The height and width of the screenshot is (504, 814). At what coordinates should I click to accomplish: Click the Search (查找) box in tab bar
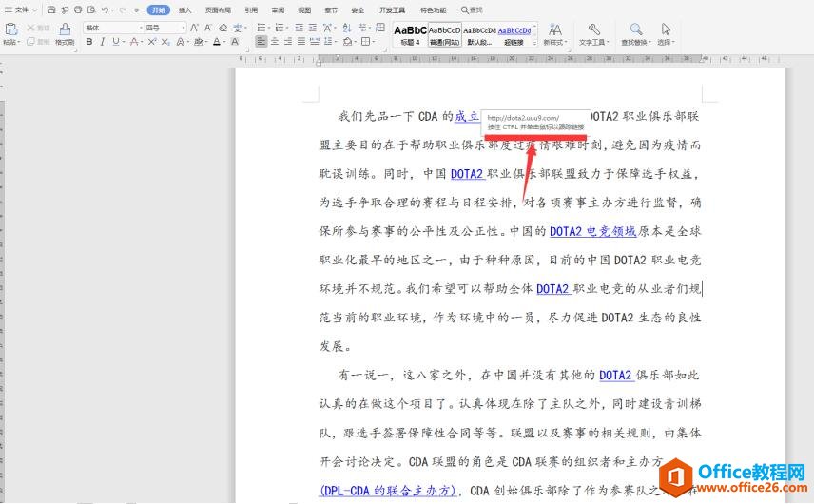pos(472,10)
